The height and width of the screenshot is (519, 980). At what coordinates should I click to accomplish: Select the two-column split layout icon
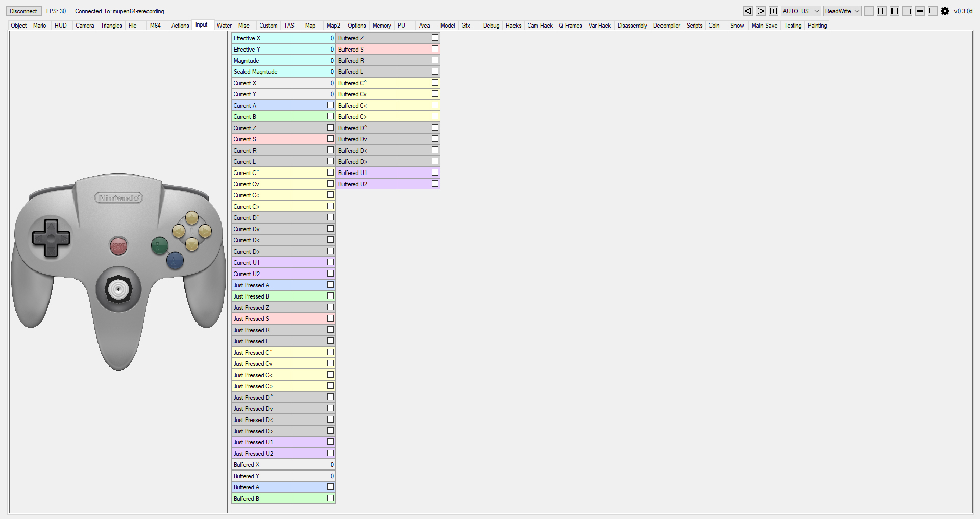point(881,11)
